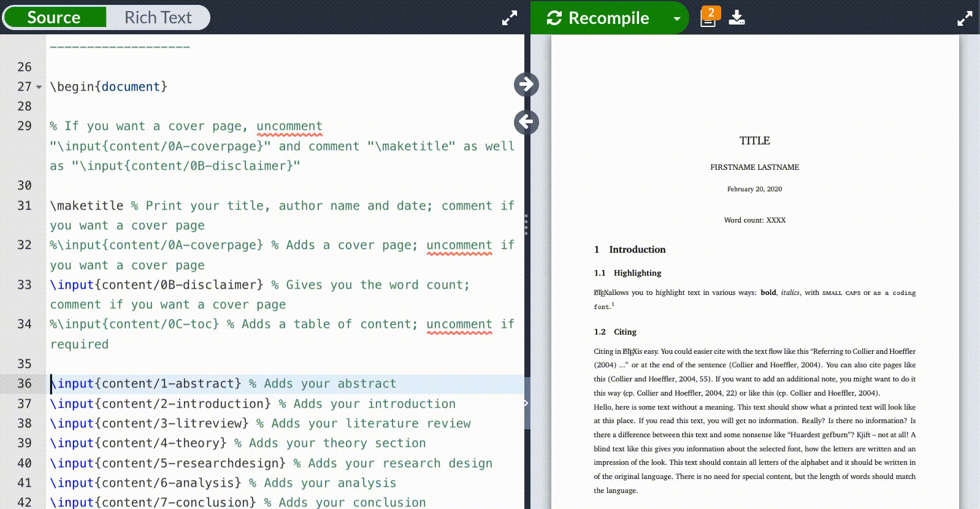Click the misspelled 'uncomment' on line 29
980x509 pixels.
click(x=289, y=126)
